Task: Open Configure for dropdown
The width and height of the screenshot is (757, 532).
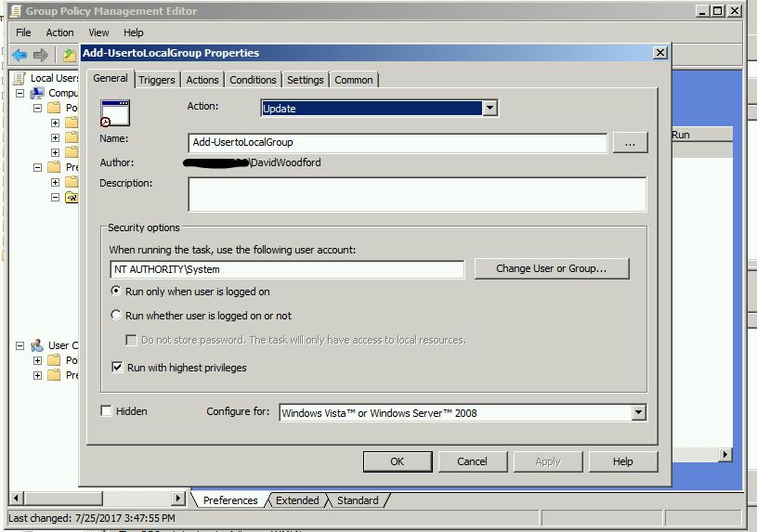Action: 638,413
